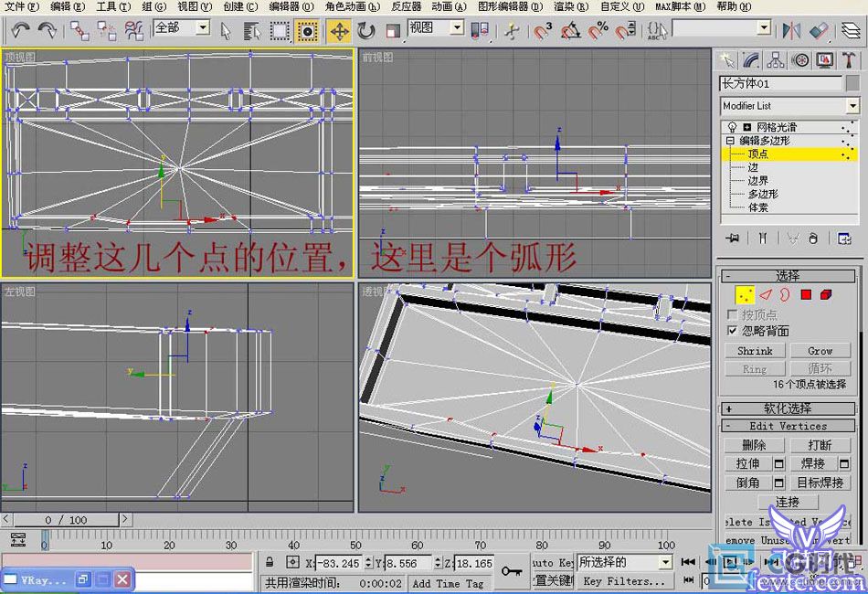The image size is (868, 594).
Task: Expand the 网格光滑 modifier plus box
Action: tap(746, 127)
